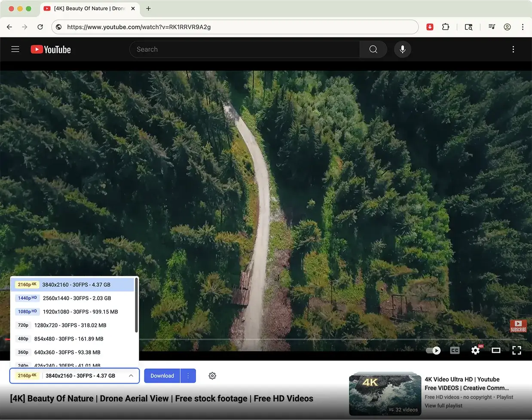Activate miniplayer mode icon
The height and width of the screenshot is (420, 532).
pyautogui.click(x=496, y=350)
